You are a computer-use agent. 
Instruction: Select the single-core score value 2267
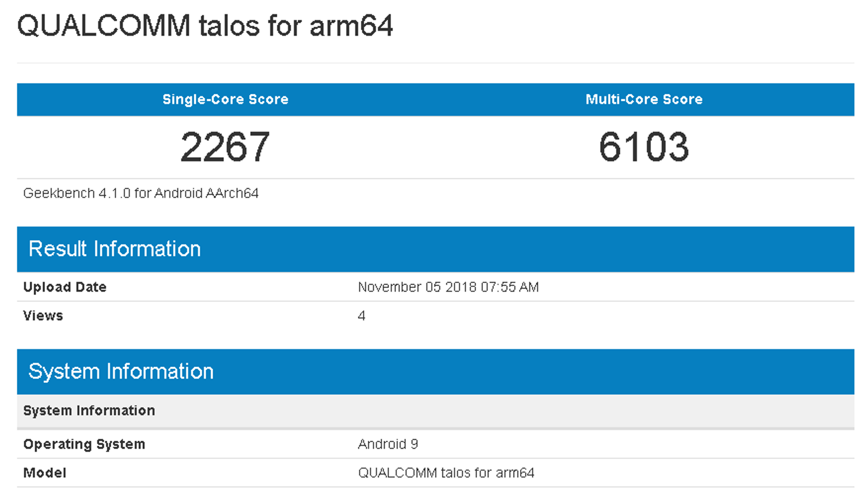(x=225, y=147)
